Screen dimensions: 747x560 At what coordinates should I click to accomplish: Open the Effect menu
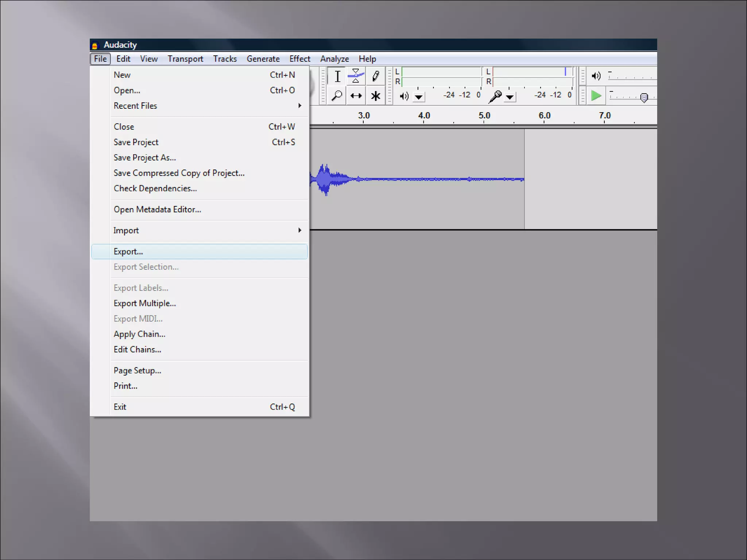click(x=299, y=59)
